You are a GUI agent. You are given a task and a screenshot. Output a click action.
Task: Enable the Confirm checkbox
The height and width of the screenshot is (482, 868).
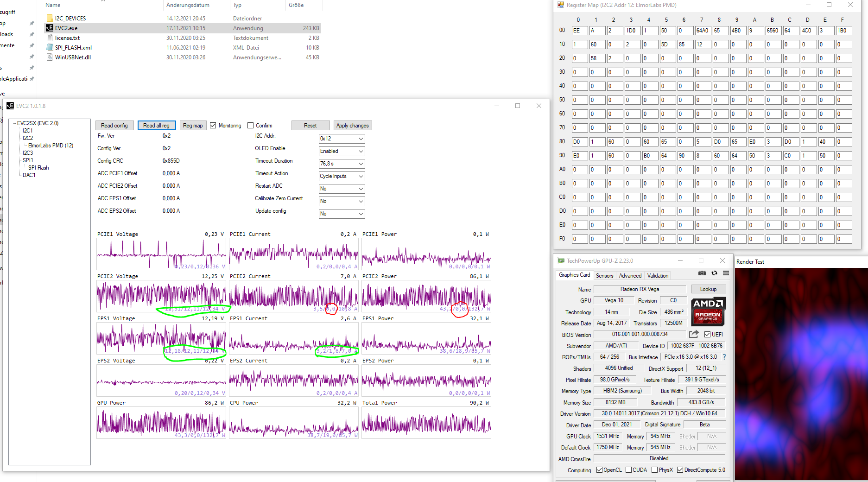tap(251, 126)
